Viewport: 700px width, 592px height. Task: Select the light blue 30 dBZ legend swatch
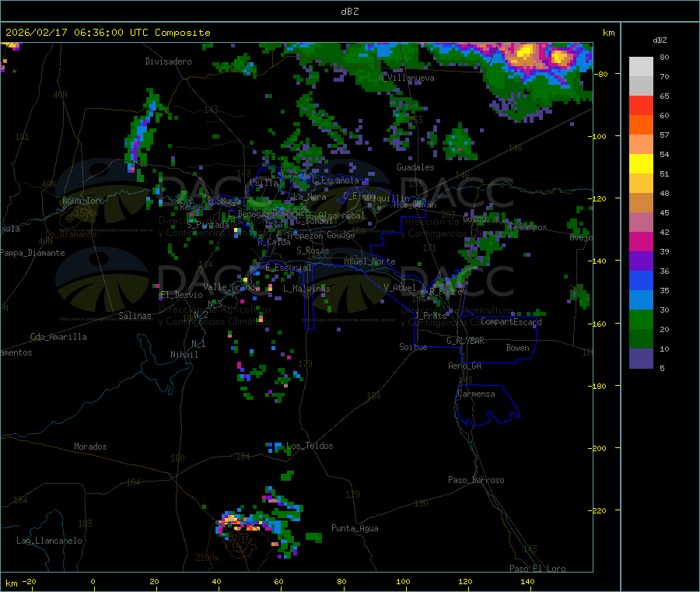(641, 300)
